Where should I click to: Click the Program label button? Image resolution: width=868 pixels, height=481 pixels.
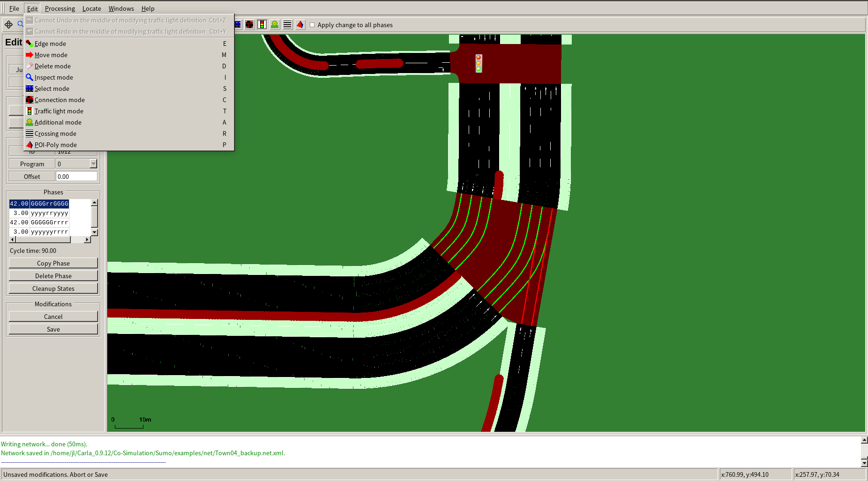coord(32,164)
